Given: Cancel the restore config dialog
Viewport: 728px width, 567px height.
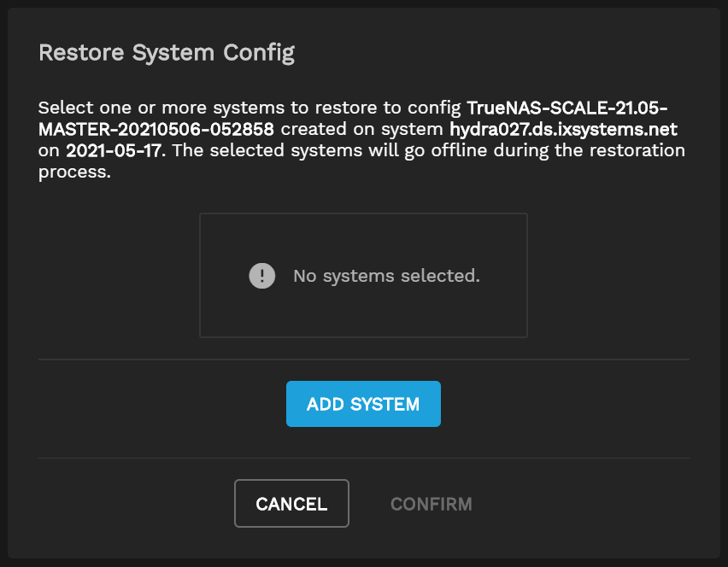Looking at the screenshot, I should (291, 504).
